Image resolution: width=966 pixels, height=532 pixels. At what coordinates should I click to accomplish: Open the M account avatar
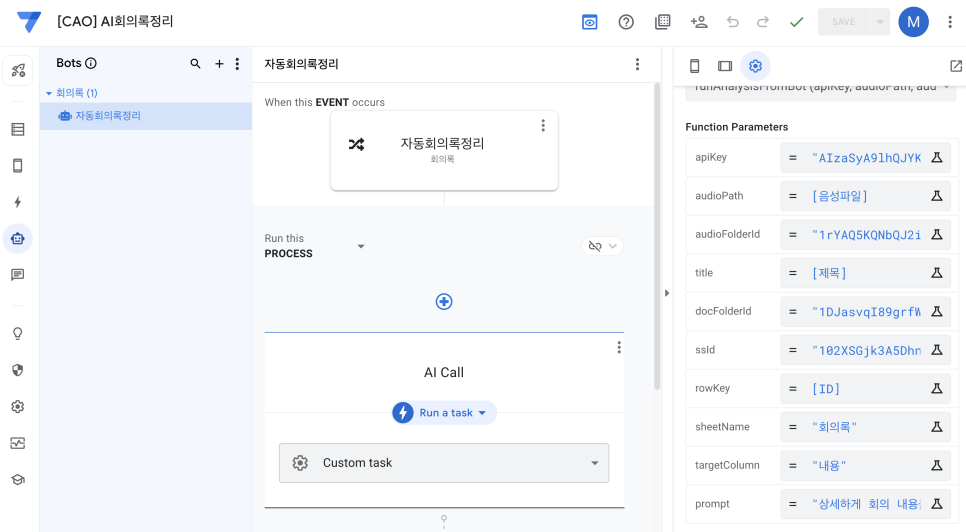(x=913, y=22)
